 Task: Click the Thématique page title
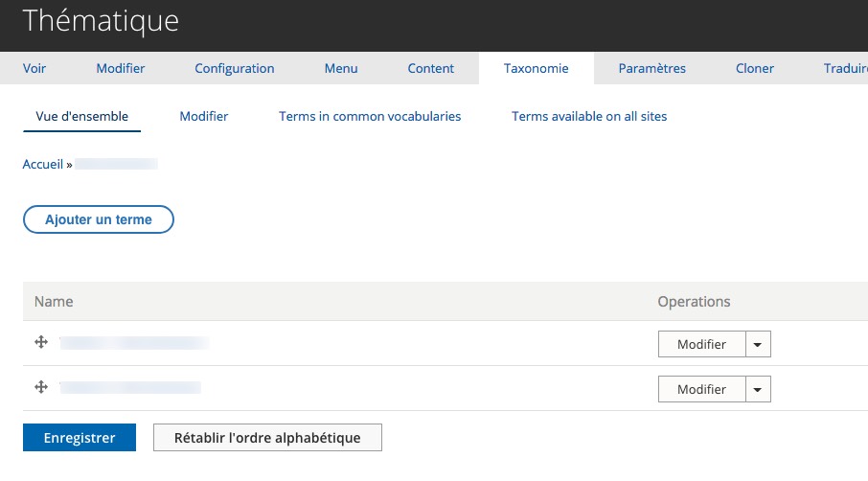[101, 21]
